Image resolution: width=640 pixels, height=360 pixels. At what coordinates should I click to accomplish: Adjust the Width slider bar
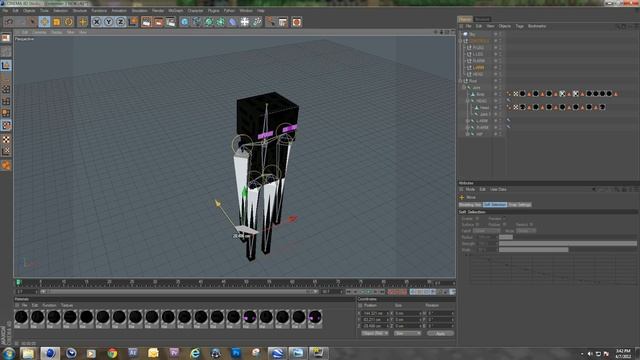567,250
